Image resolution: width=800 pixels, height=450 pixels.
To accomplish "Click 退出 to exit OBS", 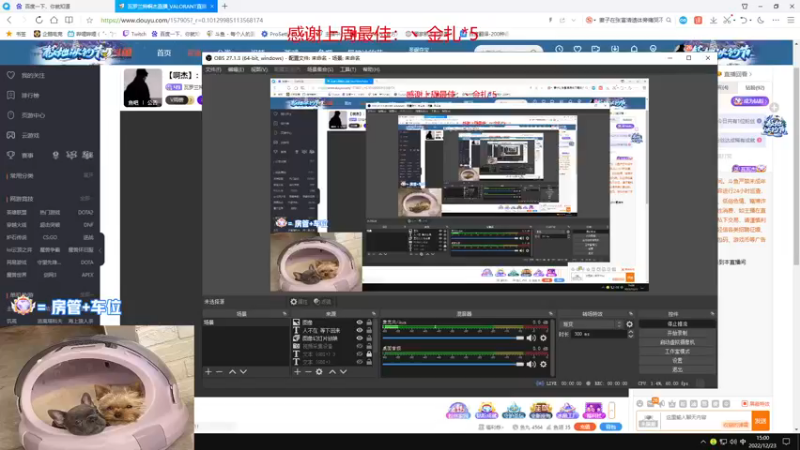I will click(677, 369).
